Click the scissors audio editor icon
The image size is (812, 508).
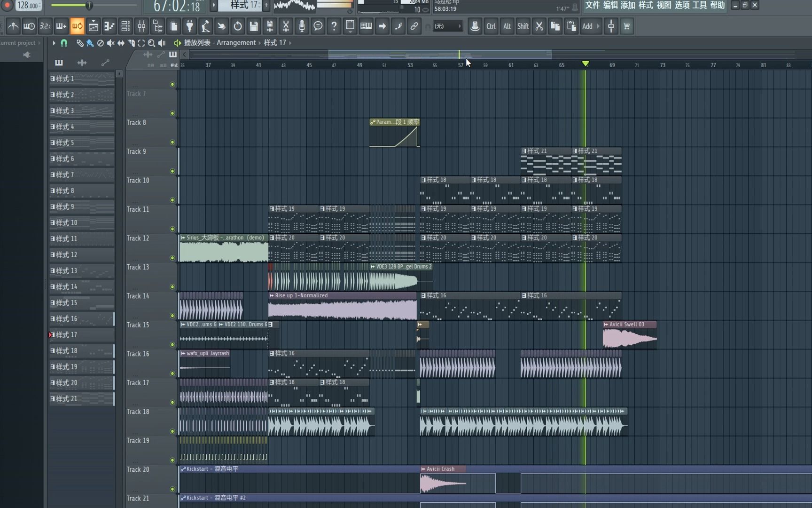(x=286, y=26)
